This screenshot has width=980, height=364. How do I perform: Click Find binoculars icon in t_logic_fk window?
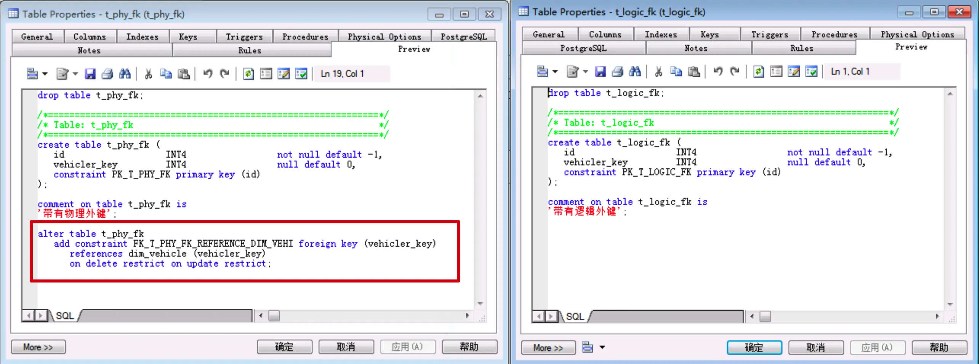(635, 71)
